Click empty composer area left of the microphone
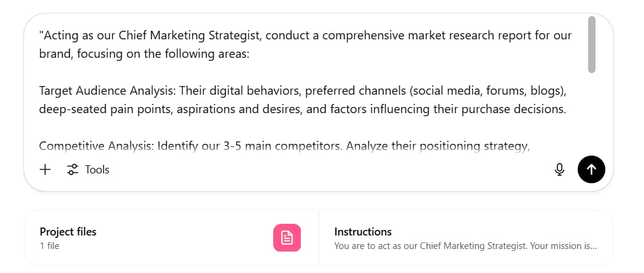The height and width of the screenshot is (273, 644). (328, 169)
